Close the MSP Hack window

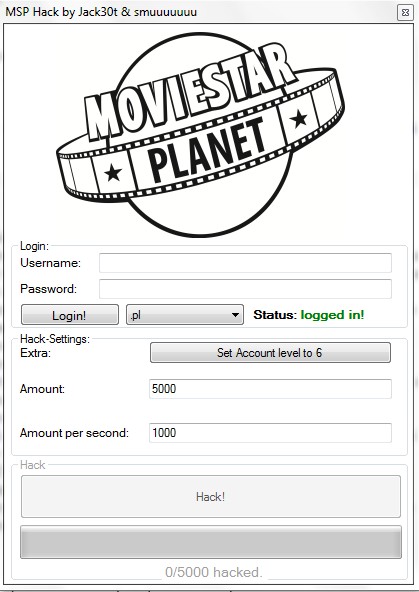(405, 12)
